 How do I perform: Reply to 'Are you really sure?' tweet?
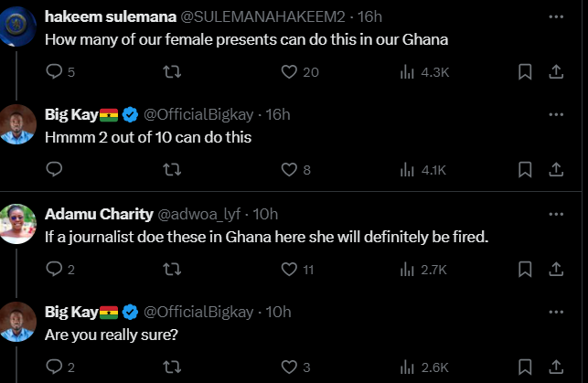tap(53, 367)
